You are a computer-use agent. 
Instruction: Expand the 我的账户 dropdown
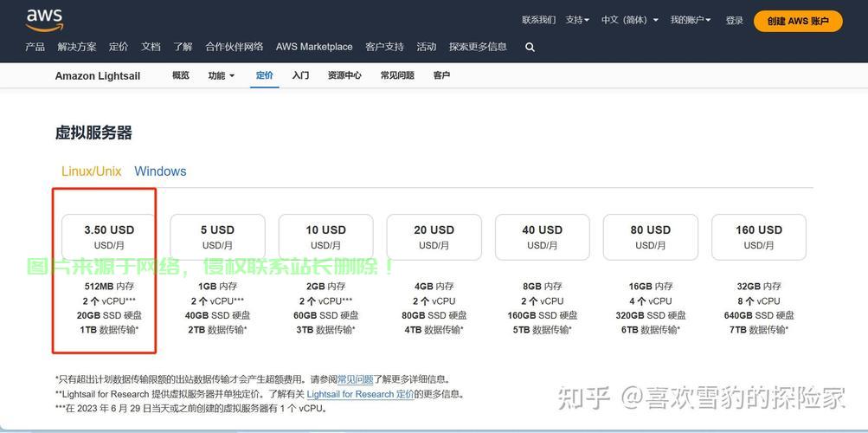(x=691, y=20)
